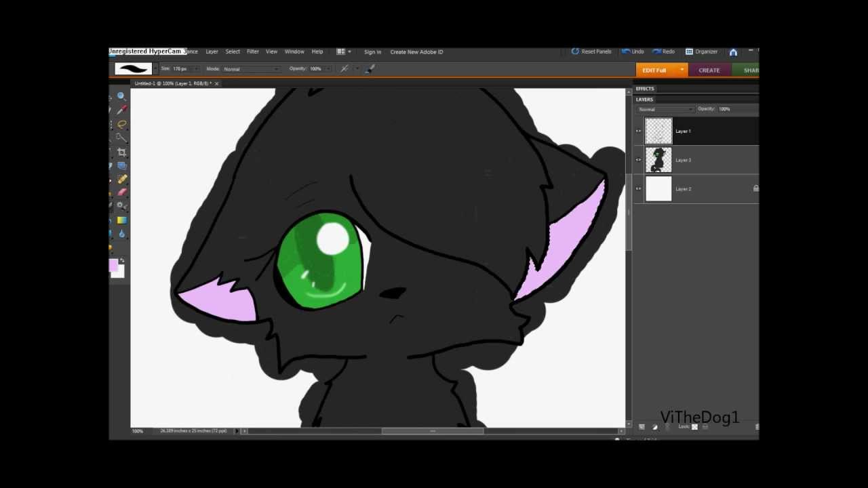The image size is (868, 488).
Task: Open the arrange documents layout icon
Action: pos(340,52)
